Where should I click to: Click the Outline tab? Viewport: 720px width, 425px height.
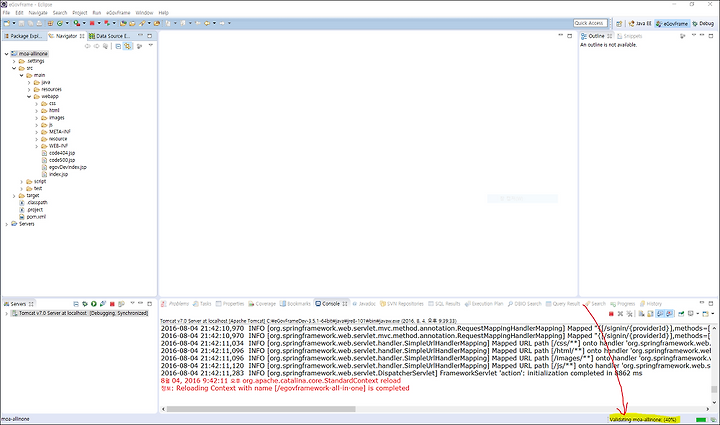(x=596, y=36)
